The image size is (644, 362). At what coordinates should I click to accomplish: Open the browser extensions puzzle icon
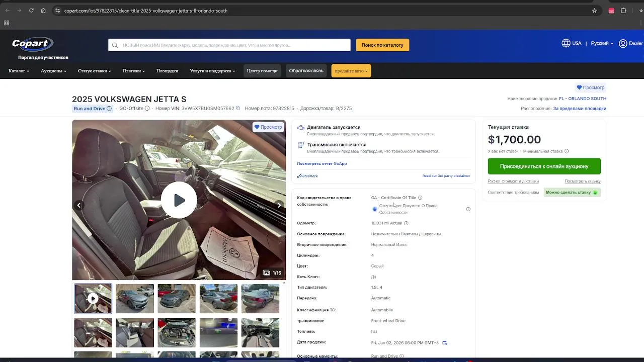click(623, 11)
